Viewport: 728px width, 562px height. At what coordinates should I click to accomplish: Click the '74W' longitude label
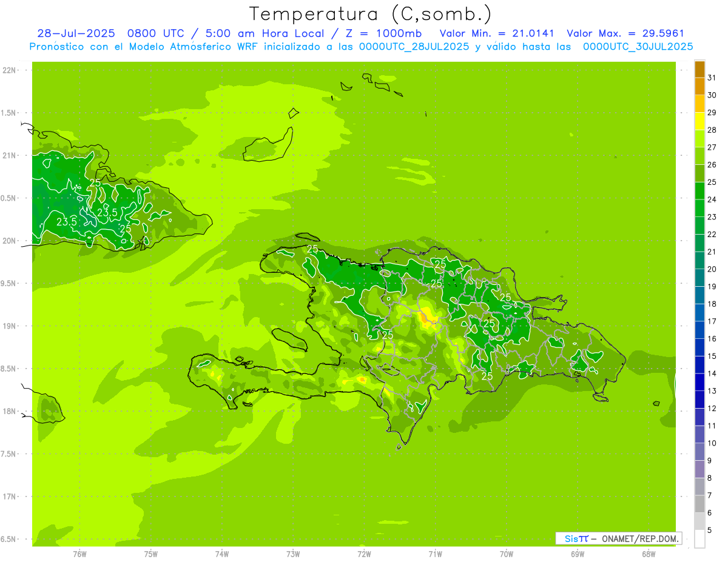pos(221,554)
